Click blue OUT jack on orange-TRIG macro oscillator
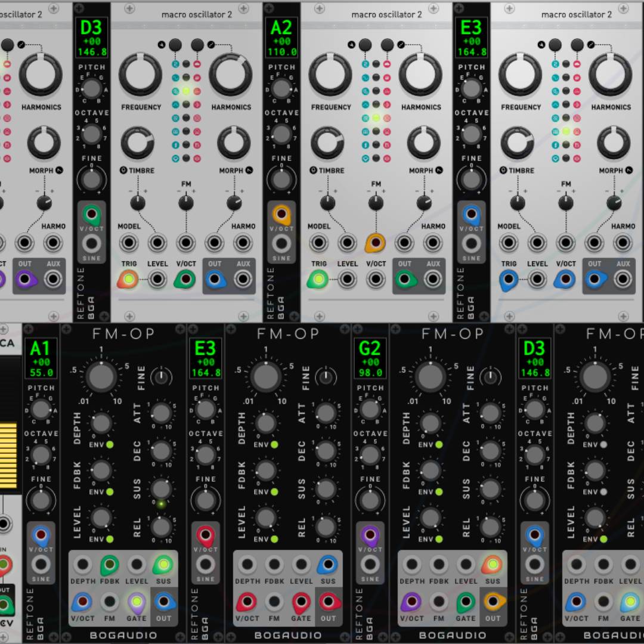The width and height of the screenshot is (644, 644). [x=215, y=279]
